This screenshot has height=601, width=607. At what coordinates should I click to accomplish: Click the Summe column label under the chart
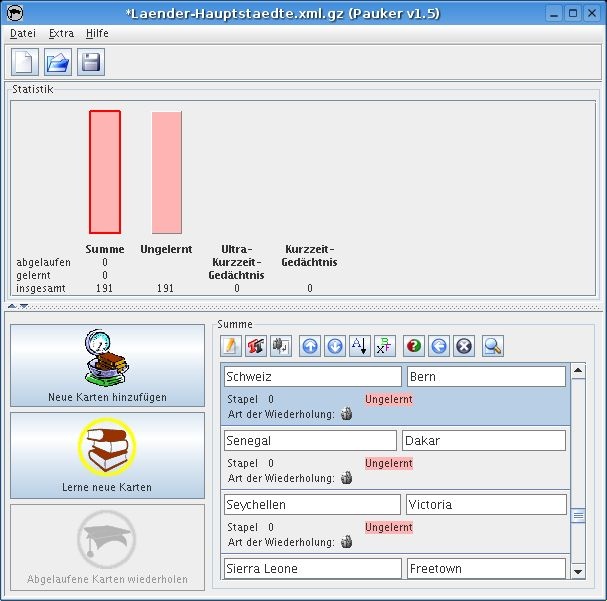click(105, 249)
